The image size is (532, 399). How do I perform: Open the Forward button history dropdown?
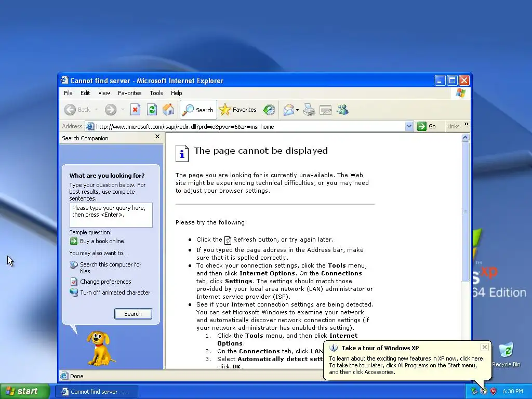123,110
